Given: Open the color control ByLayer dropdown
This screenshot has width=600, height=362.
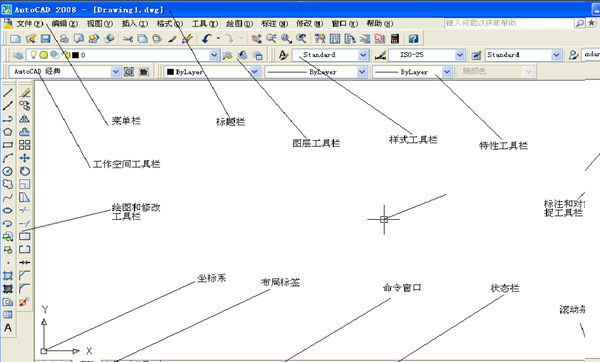Looking at the screenshot, I should coord(254,72).
